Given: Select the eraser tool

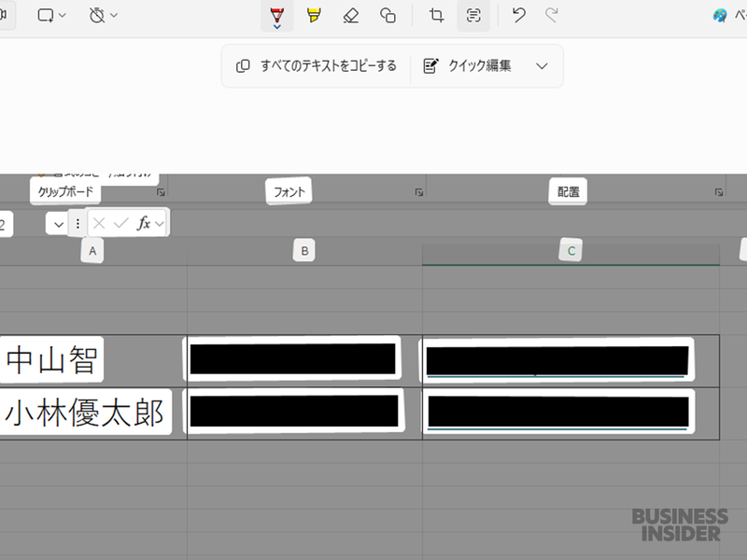Looking at the screenshot, I should 351,15.
